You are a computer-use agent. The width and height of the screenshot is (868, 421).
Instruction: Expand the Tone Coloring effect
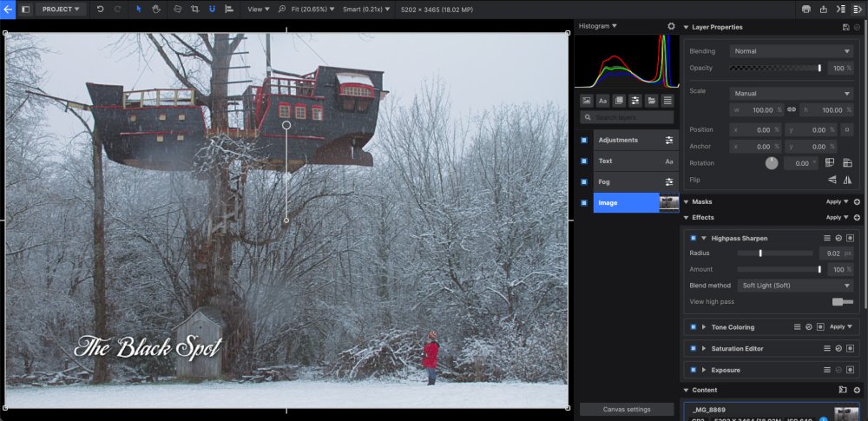pos(704,327)
